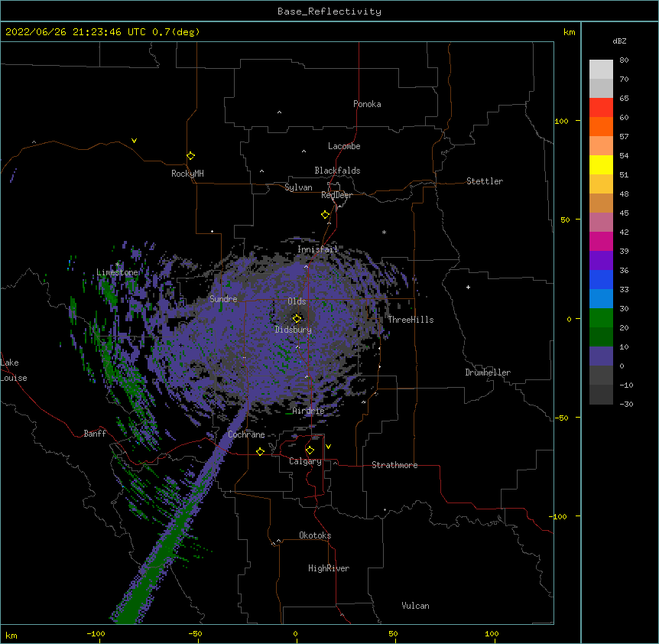Click the 0.7(deg) elevation angle text
Screen dimensions: 659x644
click(x=176, y=32)
